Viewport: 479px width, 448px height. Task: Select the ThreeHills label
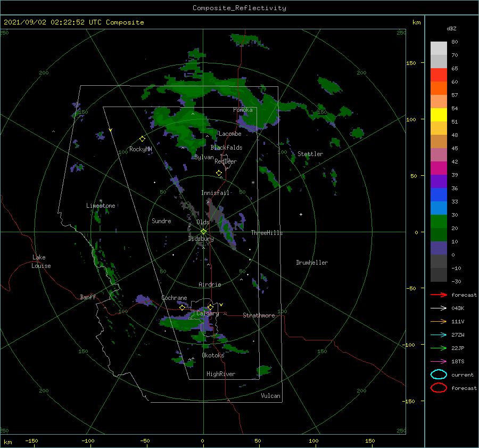click(267, 233)
